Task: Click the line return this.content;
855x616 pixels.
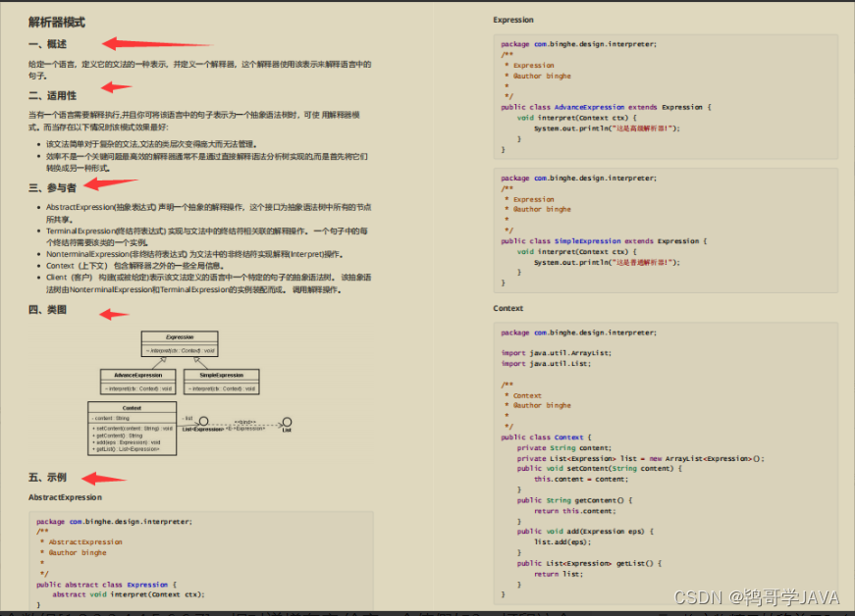Action: (574, 511)
